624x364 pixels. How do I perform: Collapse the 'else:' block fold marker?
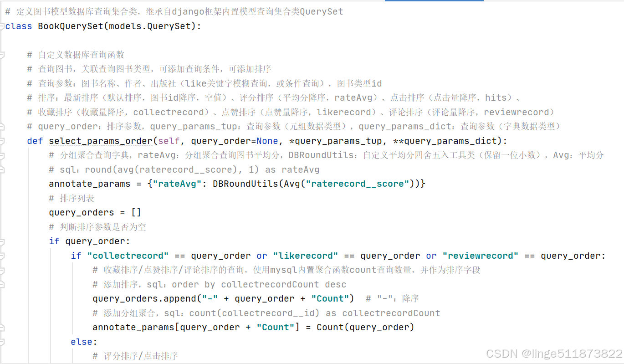pos(2,342)
